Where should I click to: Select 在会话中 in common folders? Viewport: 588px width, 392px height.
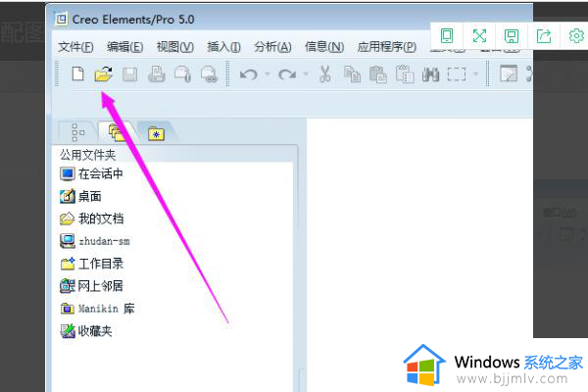91,173
